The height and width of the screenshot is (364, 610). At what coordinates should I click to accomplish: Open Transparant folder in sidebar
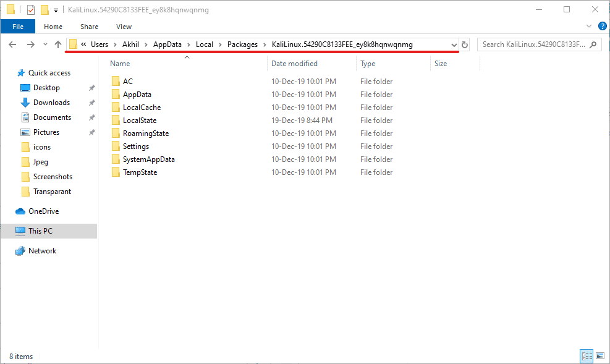(x=52, y=192)
